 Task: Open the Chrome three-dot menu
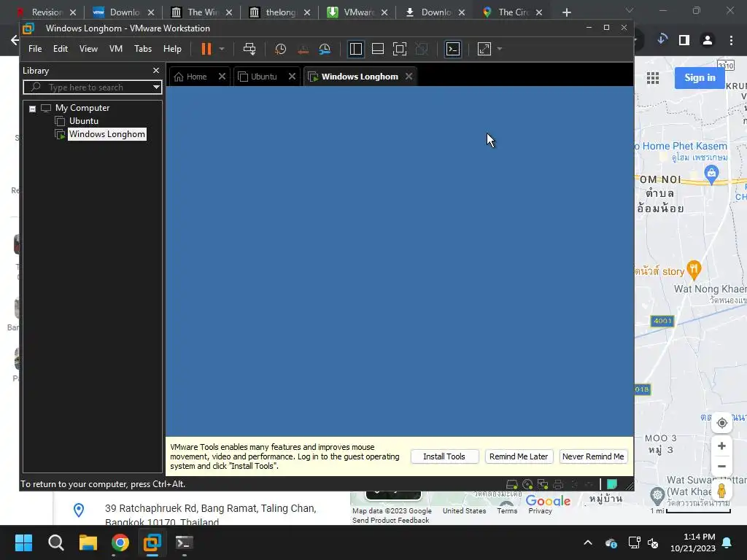[x=731, y=40]
